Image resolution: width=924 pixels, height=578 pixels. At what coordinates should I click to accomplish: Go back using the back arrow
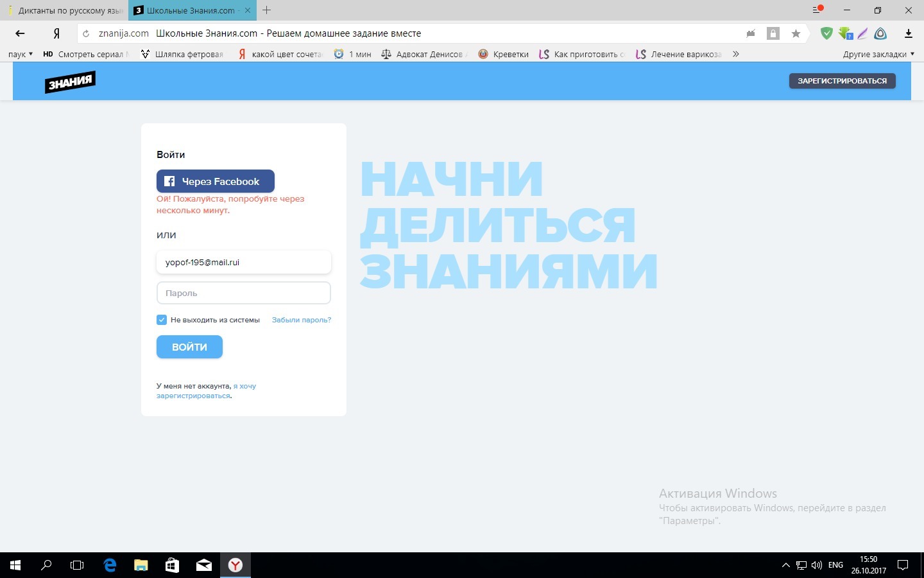(20, 33)
